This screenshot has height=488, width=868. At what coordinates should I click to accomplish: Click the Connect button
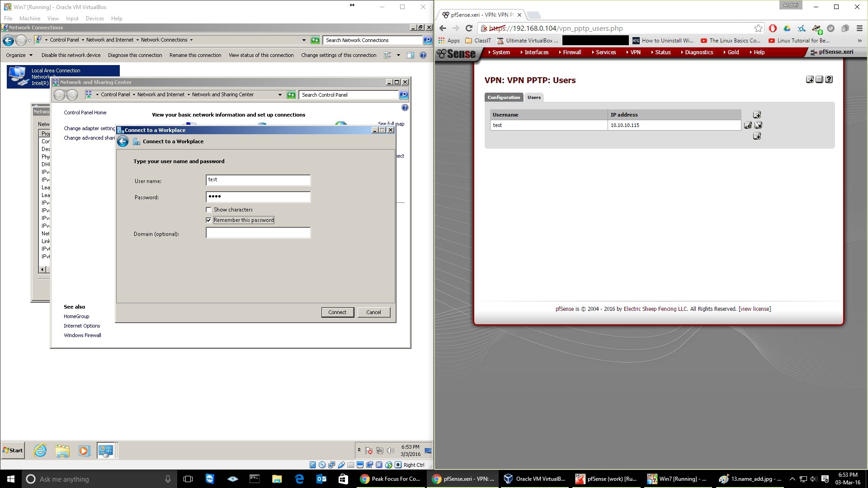337,312
